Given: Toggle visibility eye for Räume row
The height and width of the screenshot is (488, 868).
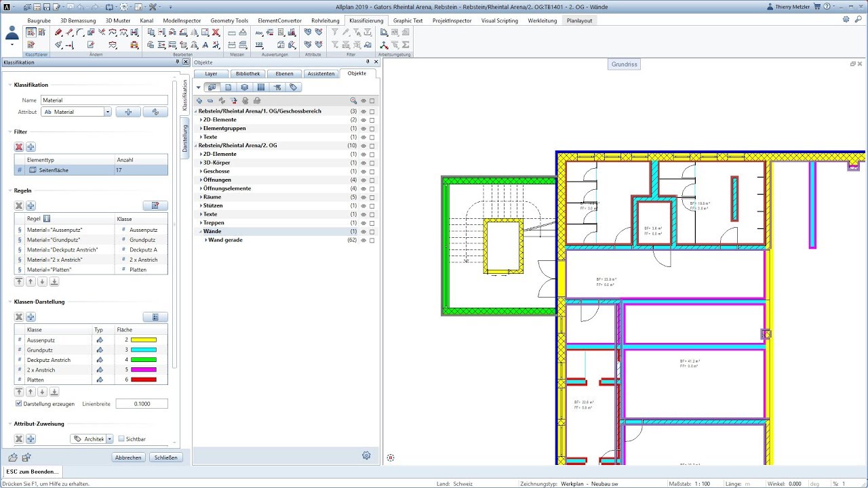Looking at the screenshot, I should 363,197.
